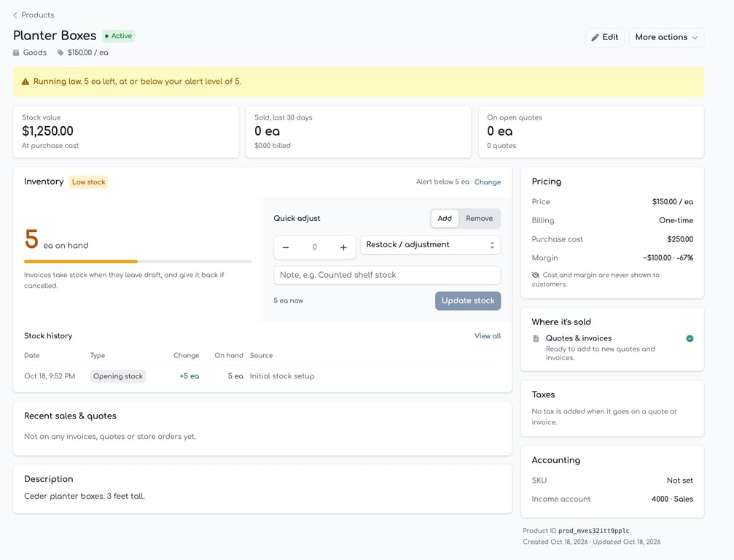Open the Restock / adjustment dropdown
734x560 pixels.
430,245
